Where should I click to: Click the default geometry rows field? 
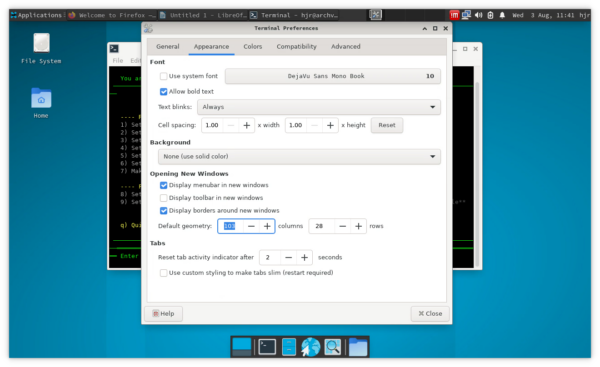321,226
